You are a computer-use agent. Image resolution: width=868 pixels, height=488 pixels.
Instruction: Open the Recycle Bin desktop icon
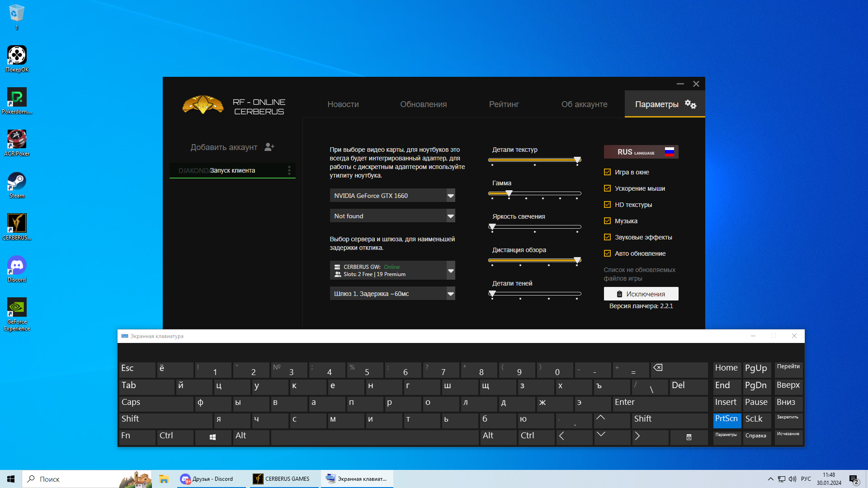click(x=17, y=17)
